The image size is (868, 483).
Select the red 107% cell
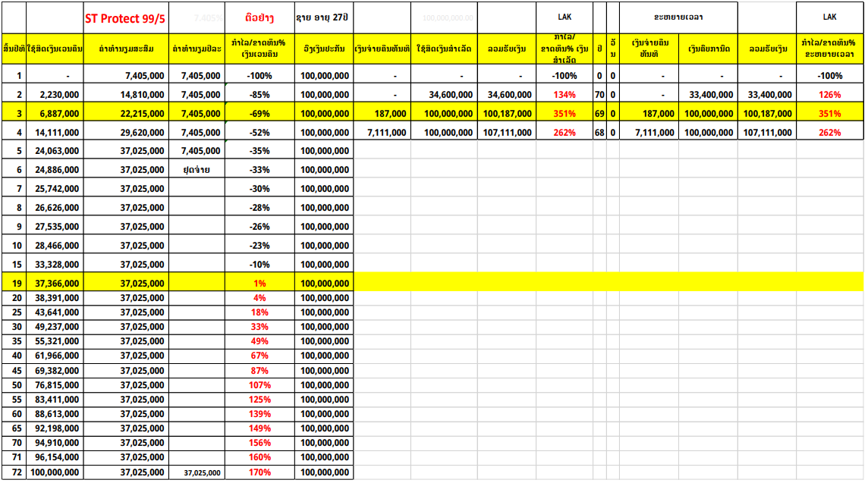[259, 385]
